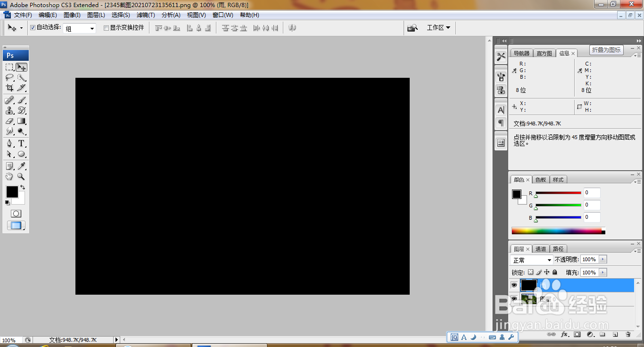
Task: Click the foreground color swatch in toolbox
Action: point(12,191)
